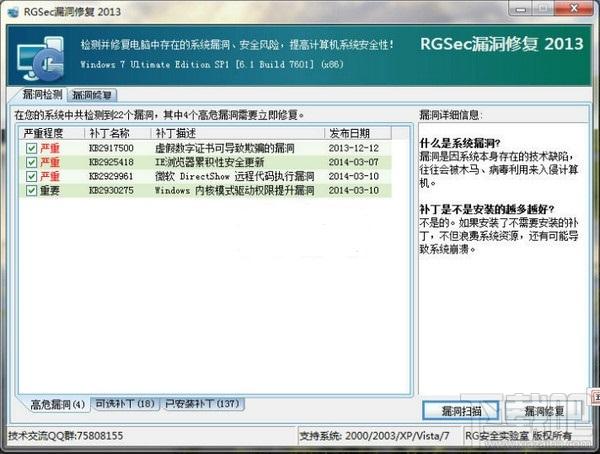Toggle the KB2930275 patch checkbox
Image resolution: width=600 pixels, height=454 pixels.
tap(32, 189)
